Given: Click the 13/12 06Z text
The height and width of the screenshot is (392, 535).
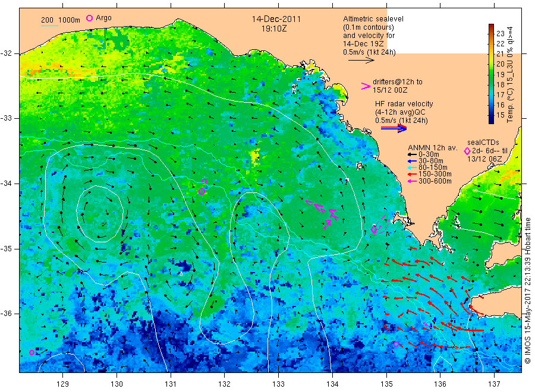Looking at the screenshot, I should [x=484, y=159].
